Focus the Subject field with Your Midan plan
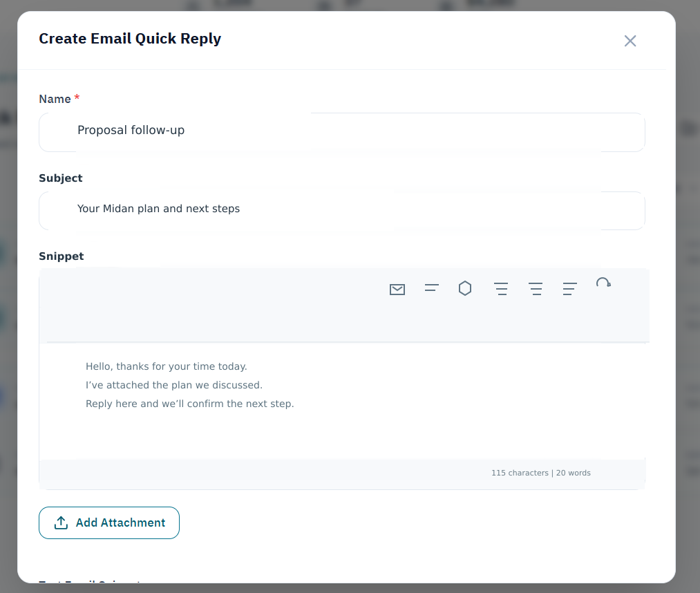Viewport: 700px width, 593px height. point(342,211)
